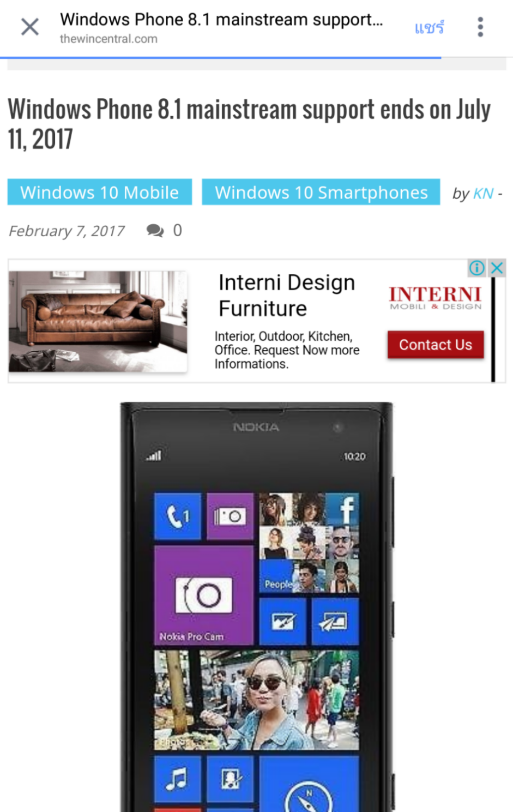Click the INTERNI Mobili & Design logo

click(x=435, y=298)
